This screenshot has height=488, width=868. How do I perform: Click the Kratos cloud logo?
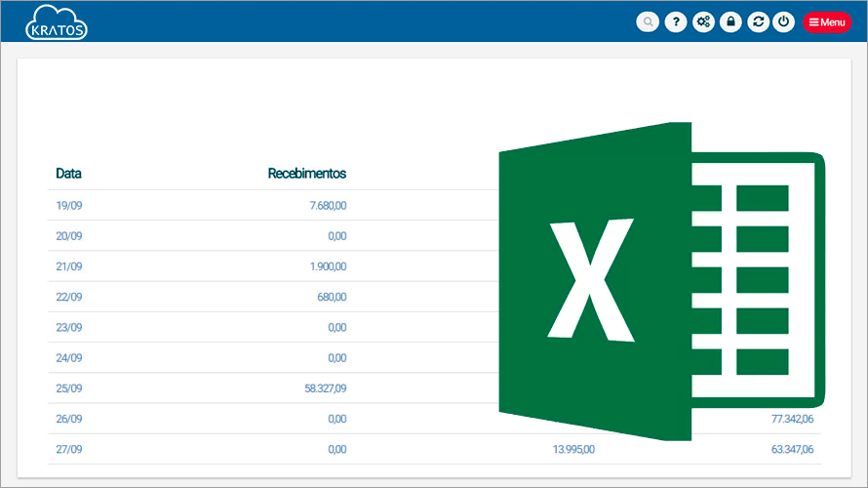[x=57, y=22]
